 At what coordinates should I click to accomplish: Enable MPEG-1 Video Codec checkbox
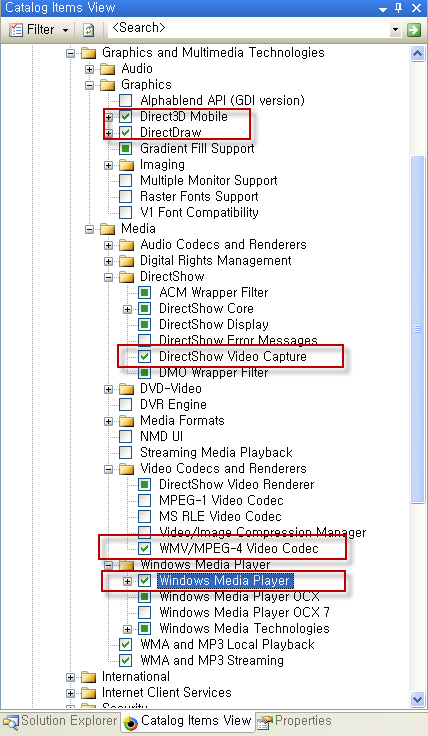(145, 500)
